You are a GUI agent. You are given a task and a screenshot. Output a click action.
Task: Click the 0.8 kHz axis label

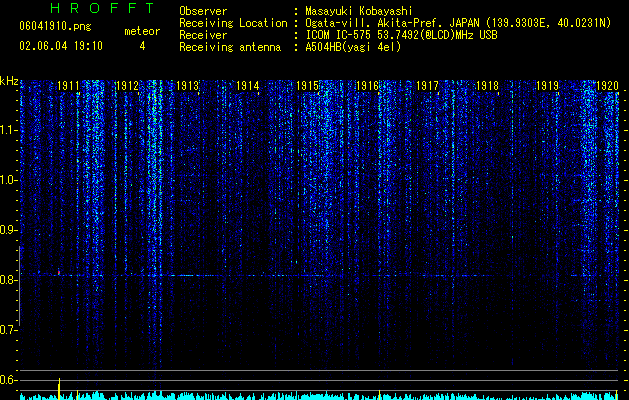click(8, 280)
